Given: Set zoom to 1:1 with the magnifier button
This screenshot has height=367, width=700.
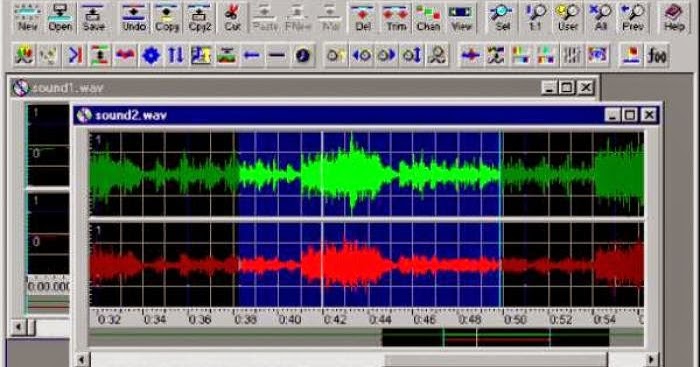Looking at the screenshot, I should (x=535, y=17).
